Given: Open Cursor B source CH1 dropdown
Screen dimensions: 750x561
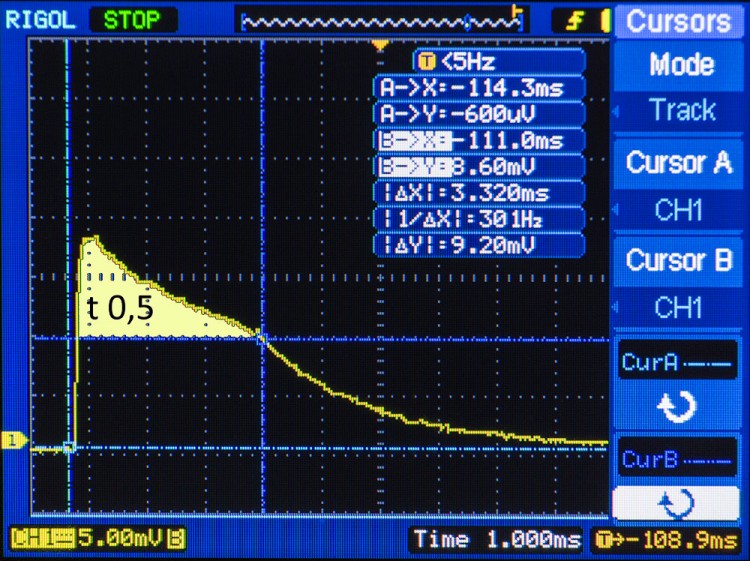Looking at the screenshot, I should pos(682,307).
